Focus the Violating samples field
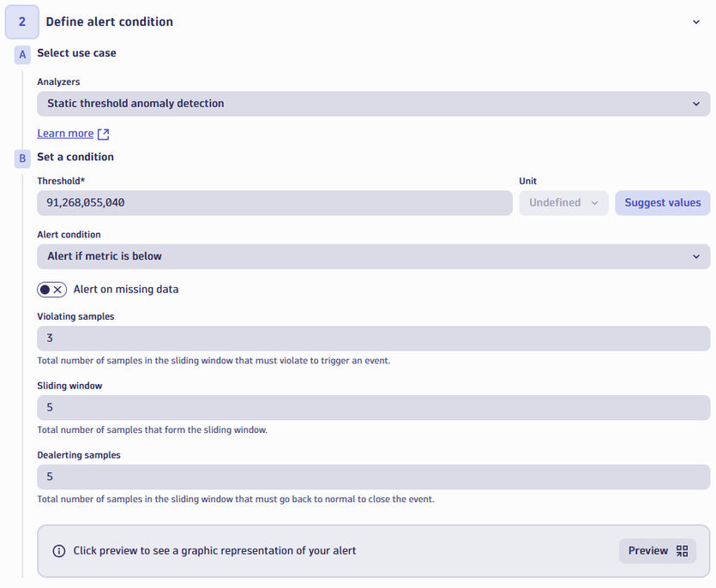 [373, 339]
